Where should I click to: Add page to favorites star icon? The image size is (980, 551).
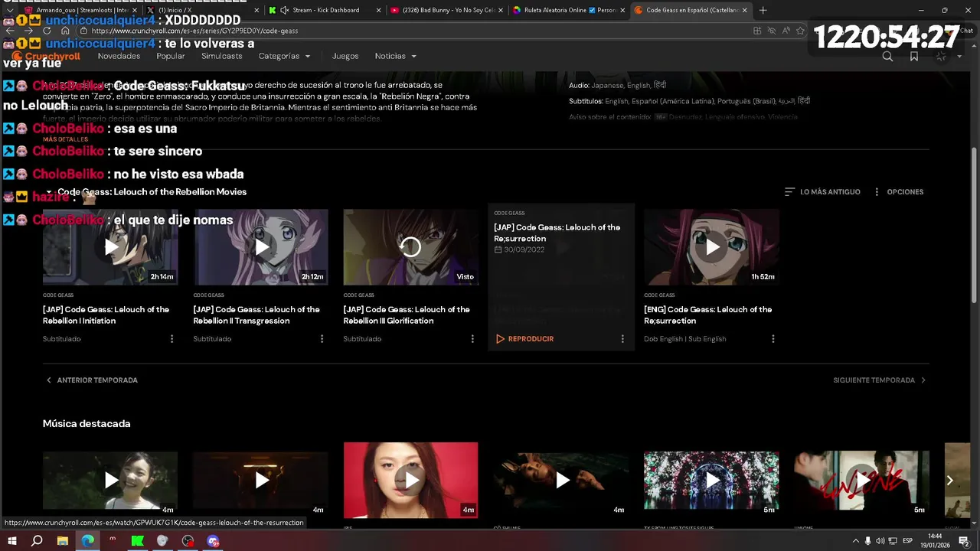(800, 31)
